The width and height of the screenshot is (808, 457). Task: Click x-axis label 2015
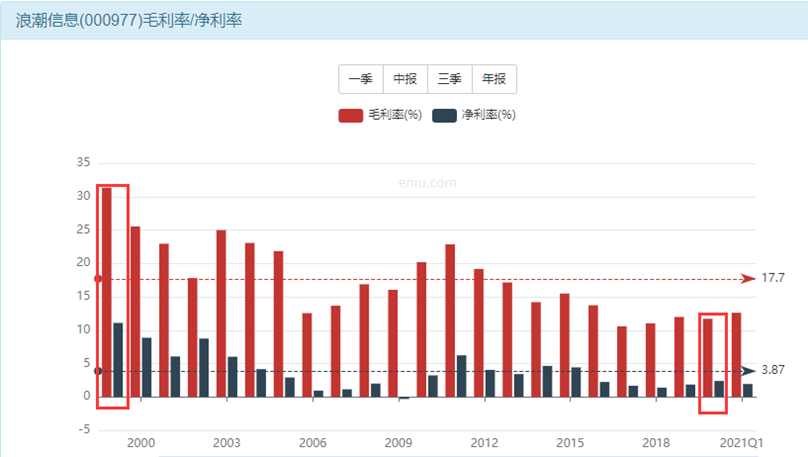[x=570, y=443]
